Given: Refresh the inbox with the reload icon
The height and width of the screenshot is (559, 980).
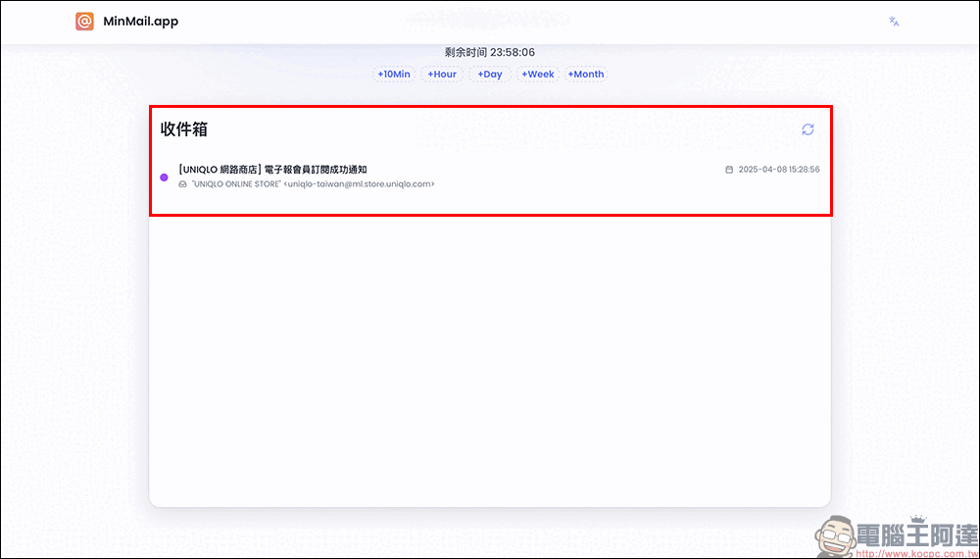Looking at the screenshot, I should click(808, 129).
